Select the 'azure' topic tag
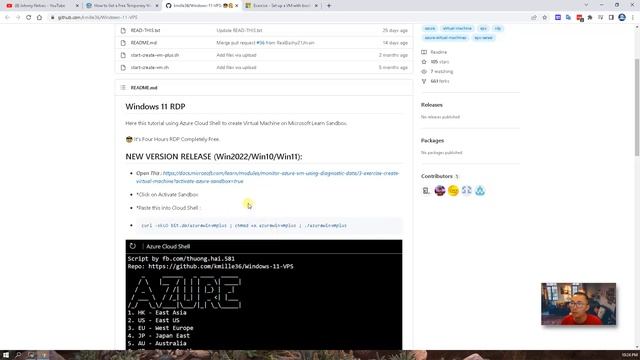This screenshot has width=640, height=360. (430, 28)
